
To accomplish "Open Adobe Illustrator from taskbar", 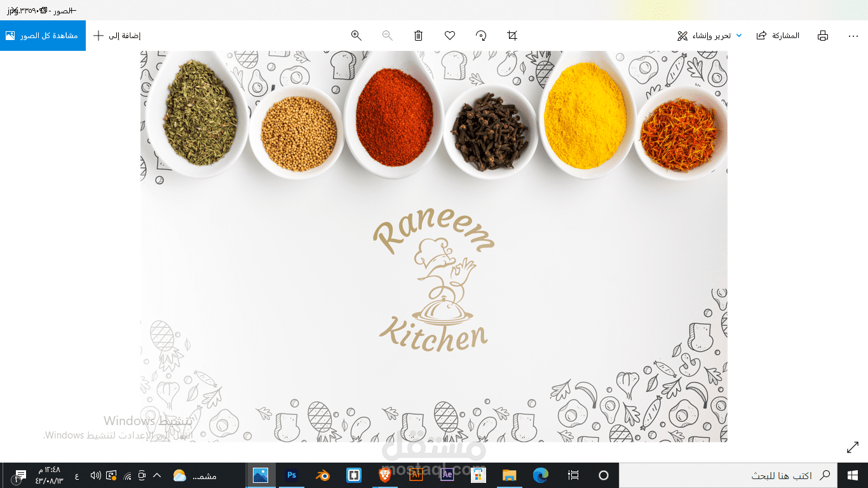I will tap(416, 475).
